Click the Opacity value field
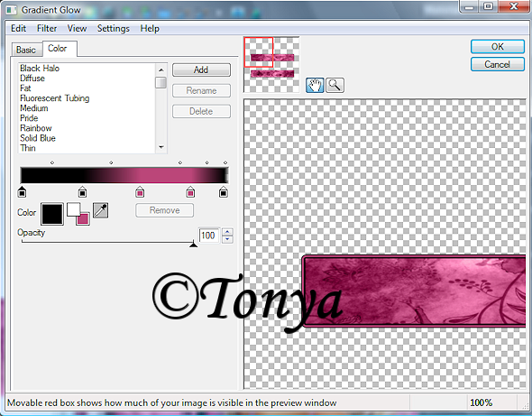 click(x=208, y=236)
